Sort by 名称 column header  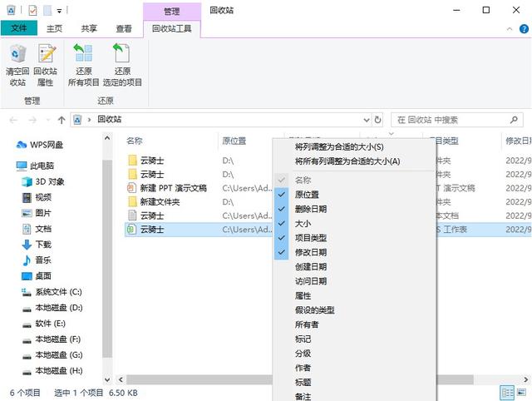pos(135,141)
